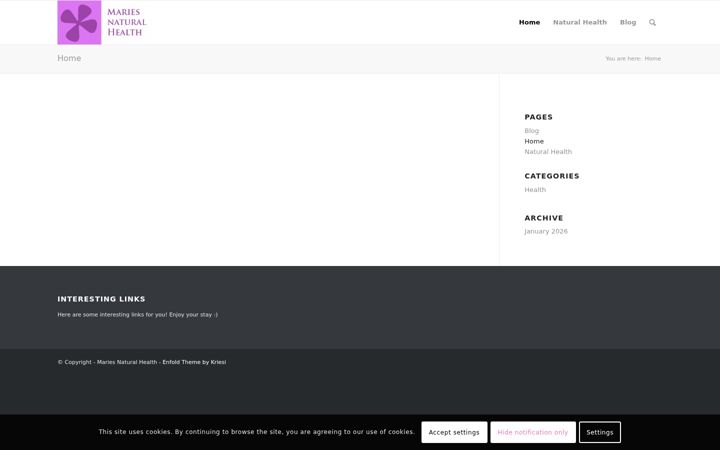Open the Health category link
This screenshot has width=720, height=450.
tap(535, 190)
